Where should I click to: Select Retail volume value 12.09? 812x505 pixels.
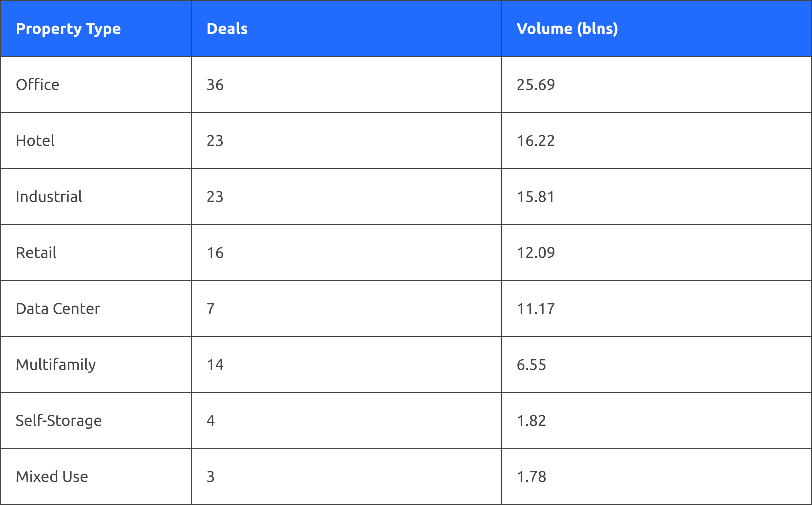pyautogui.click(x=535, y=253)
